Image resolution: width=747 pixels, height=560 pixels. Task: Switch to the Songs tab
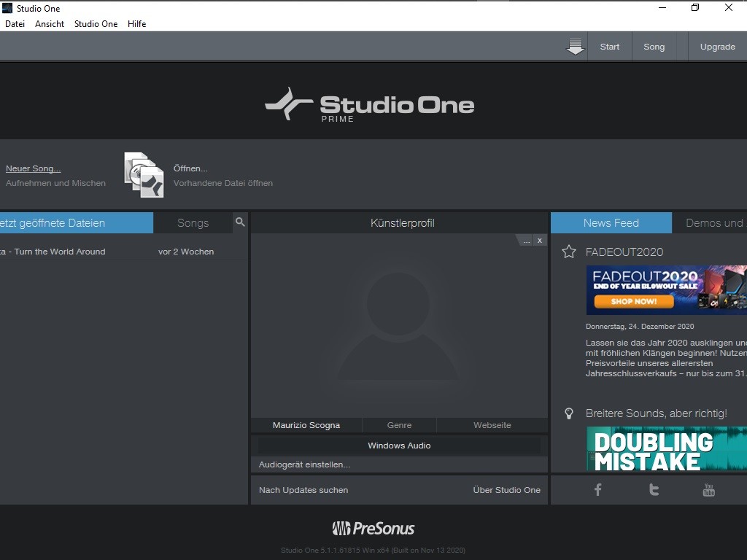[x=193, y=223]
